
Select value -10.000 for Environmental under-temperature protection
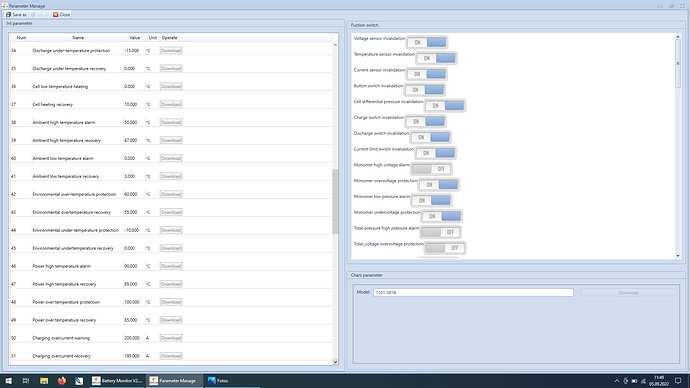click(x=132, y=230)
